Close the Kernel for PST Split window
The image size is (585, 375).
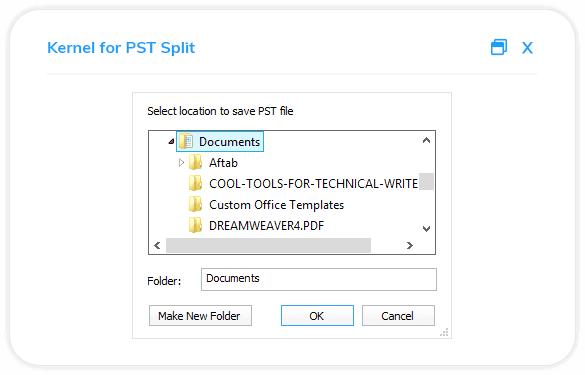click(x=527, y=48)
